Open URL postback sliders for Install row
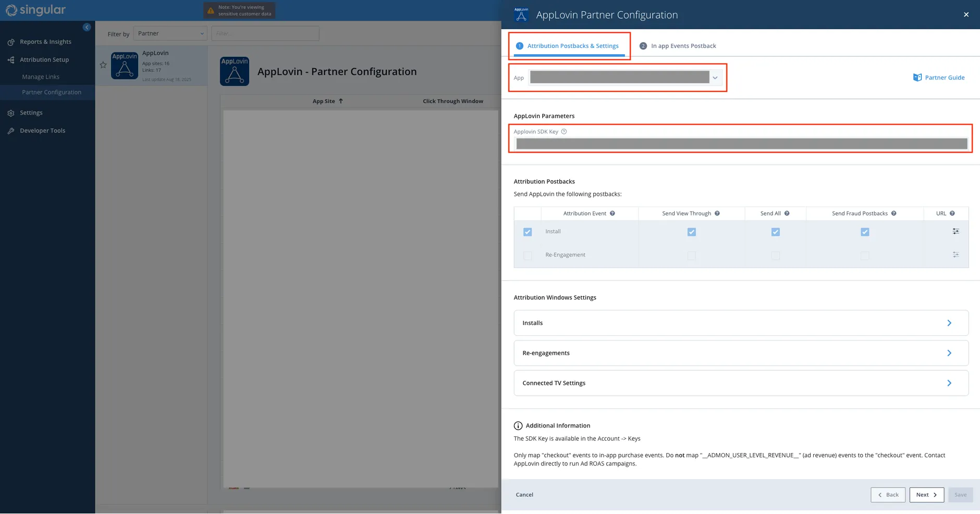This screenshot has width=980, height=514. coord(956,231)
